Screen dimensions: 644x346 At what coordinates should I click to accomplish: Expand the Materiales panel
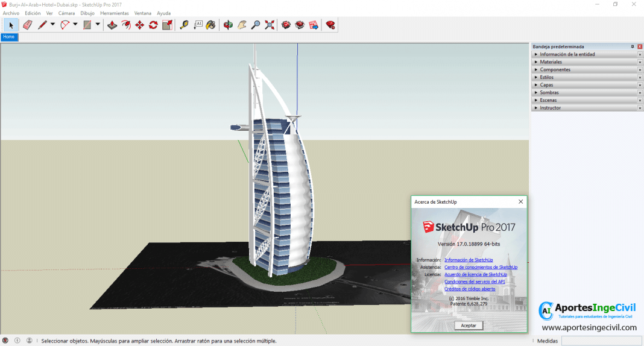[587, 62]
